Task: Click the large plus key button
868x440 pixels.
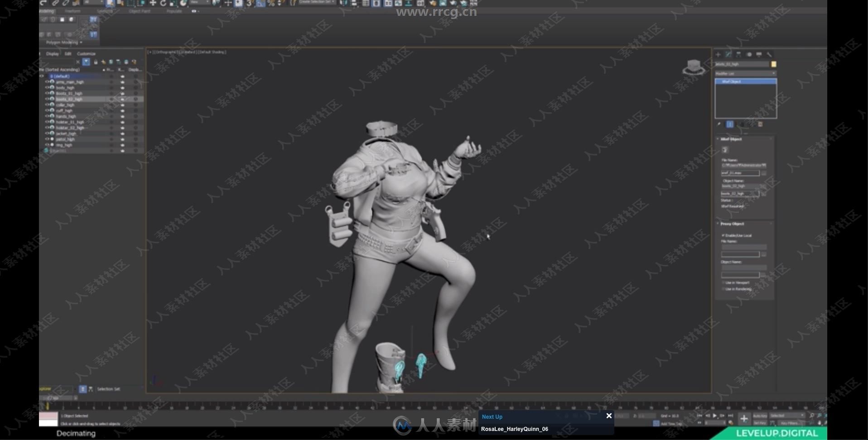Action: (744, 419)
